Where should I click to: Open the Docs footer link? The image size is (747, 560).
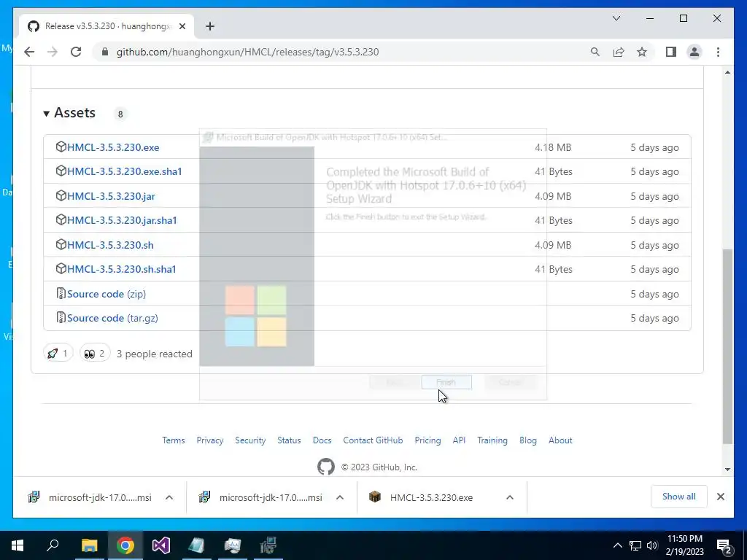tap(322, 440)
